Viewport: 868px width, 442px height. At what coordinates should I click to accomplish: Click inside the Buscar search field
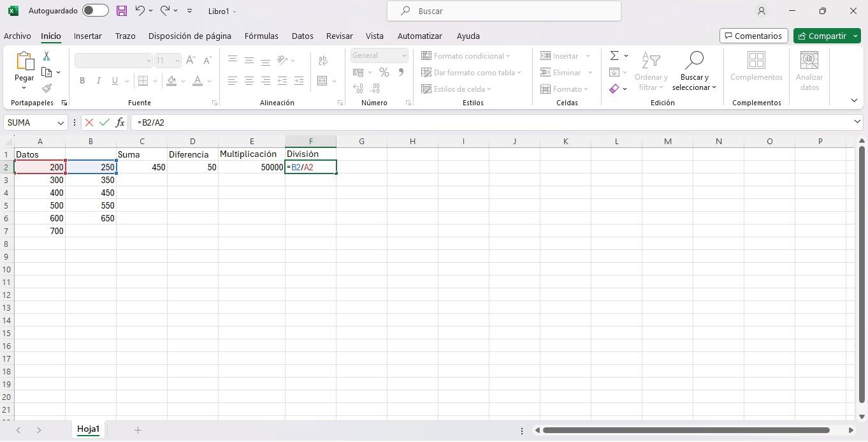tap(503, 11)
